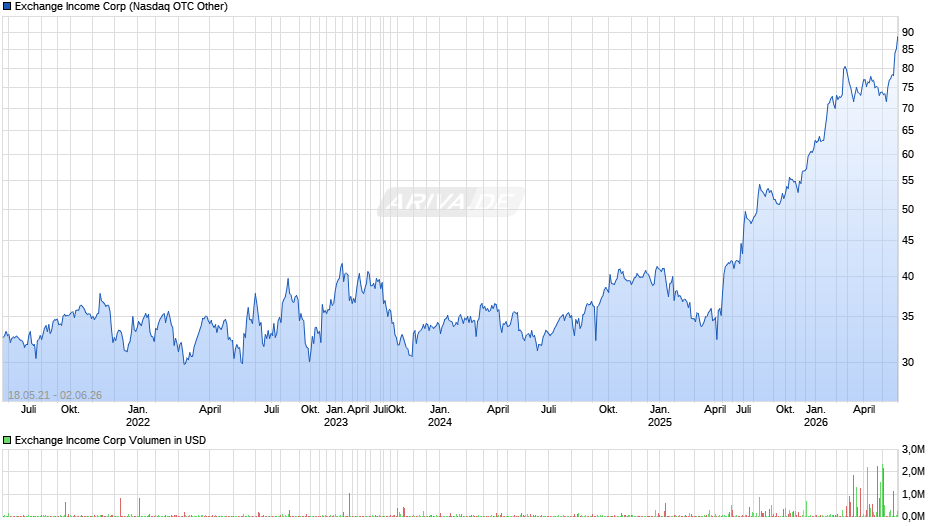
Task: Click the 'April' label following Jan. 2022
Action: [210, 410]
